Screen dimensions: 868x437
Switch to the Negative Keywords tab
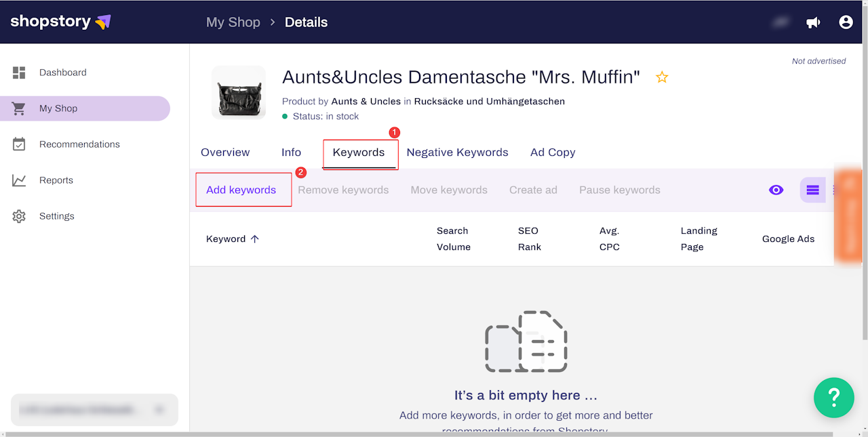click(x=457, y=152)
